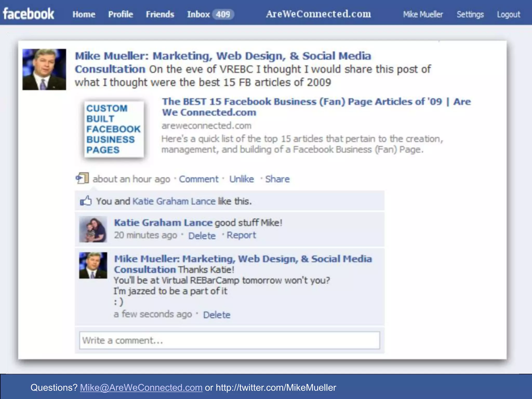
Task: Report Katie Graham Lance's comment
Action: [x=241, y=235]
